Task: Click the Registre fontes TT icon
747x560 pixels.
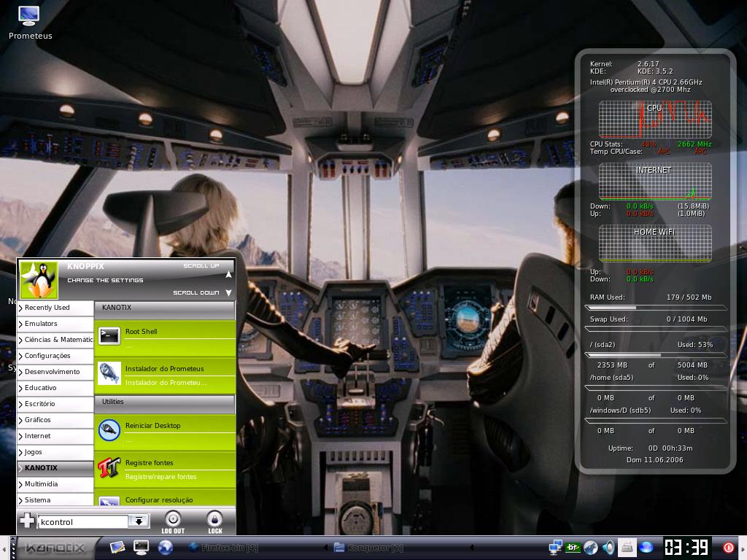Action: [x=109, y=467]
